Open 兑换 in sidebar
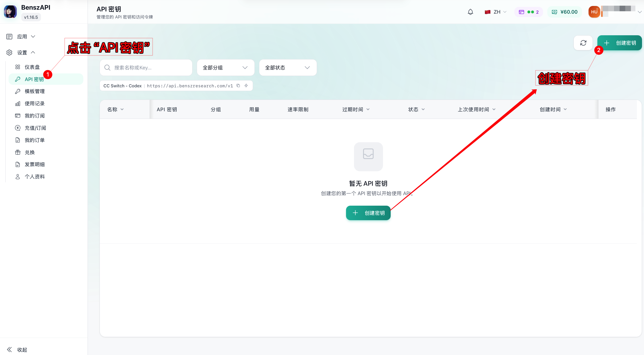644x355 pixels. 45,152
